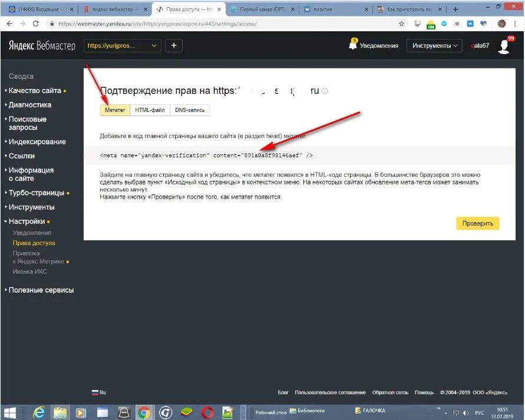
Task: Show hidden tray icons arrow
Action: [x=445, y=414]
